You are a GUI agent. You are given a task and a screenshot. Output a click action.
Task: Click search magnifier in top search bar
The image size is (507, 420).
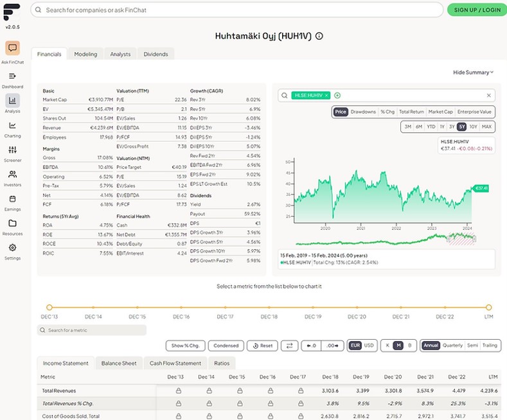[38, 10]
